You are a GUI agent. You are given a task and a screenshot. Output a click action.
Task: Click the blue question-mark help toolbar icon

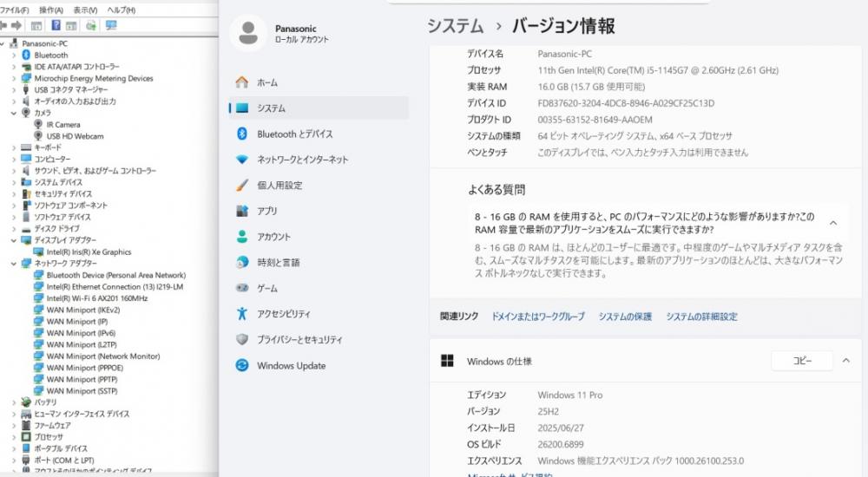tap(56, 25)
